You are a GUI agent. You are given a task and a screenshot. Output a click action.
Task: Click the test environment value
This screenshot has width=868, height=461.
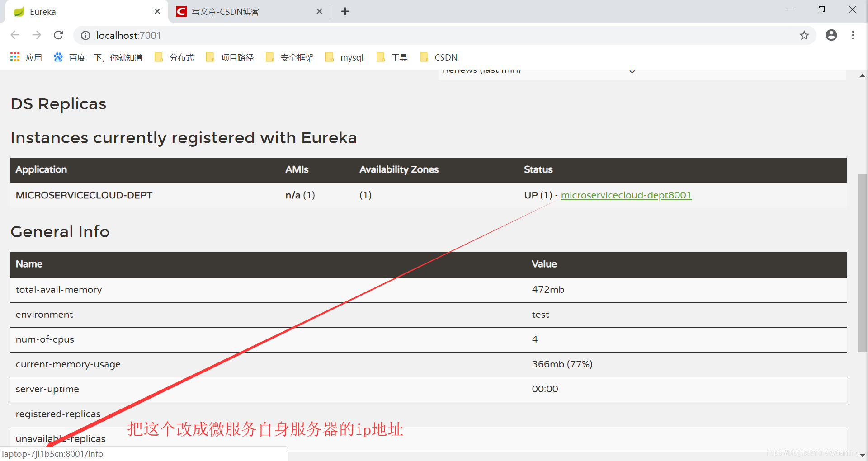[540, 315]
